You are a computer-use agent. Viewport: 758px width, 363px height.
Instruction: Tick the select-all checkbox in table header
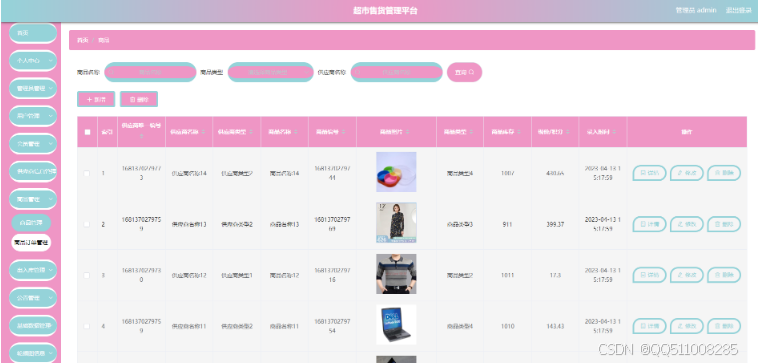[x=87, y=132]
